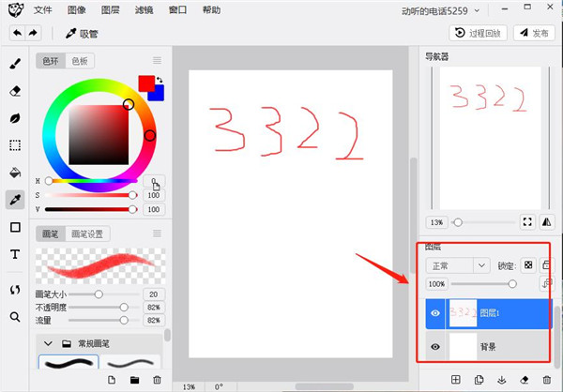Click the brush size value 20 field
Image resolution: width=563 pixels, height=392 pixels.
point(154,294)
